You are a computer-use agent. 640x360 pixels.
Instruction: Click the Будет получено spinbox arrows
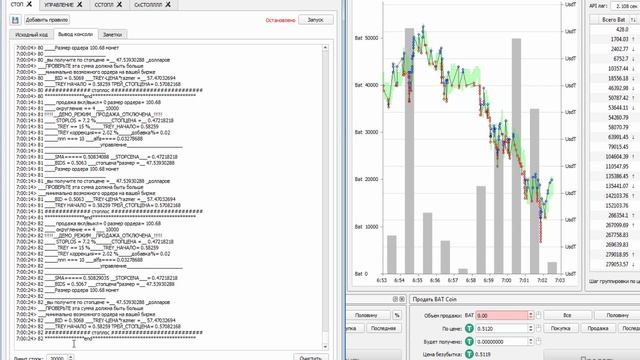tap(531, 342)
